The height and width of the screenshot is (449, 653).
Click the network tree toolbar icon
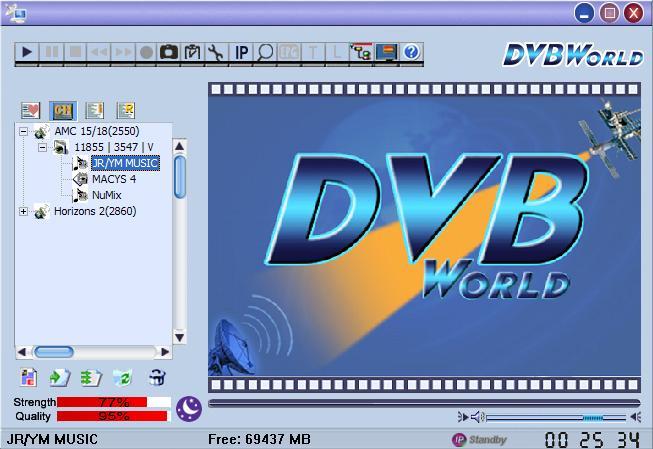click(361, 52)
